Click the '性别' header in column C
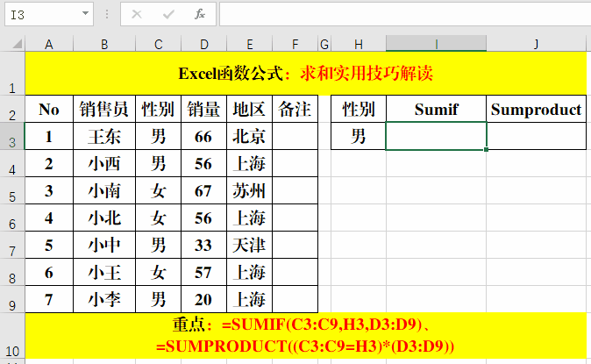591x364 pixels. click(159, 109)
